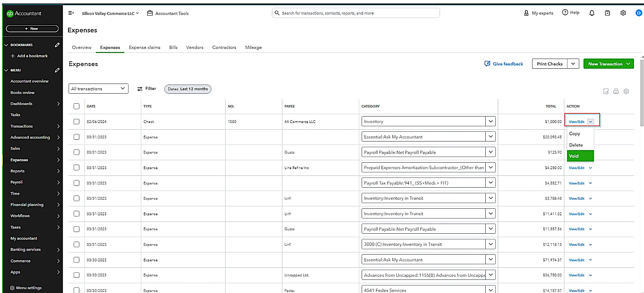
Task: Switch to Overview tab
Action: click(x=82, y=48)
